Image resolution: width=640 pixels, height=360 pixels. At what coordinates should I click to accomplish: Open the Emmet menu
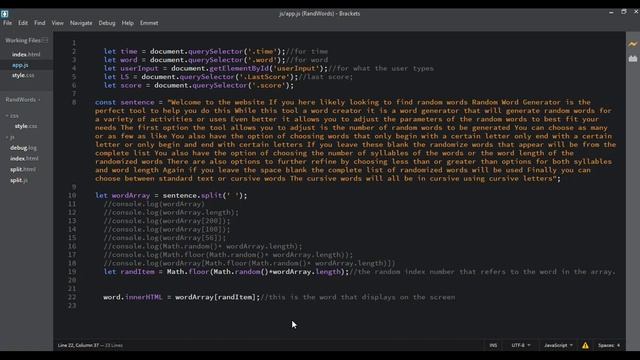pyautogui.click(x=149, y=23)
